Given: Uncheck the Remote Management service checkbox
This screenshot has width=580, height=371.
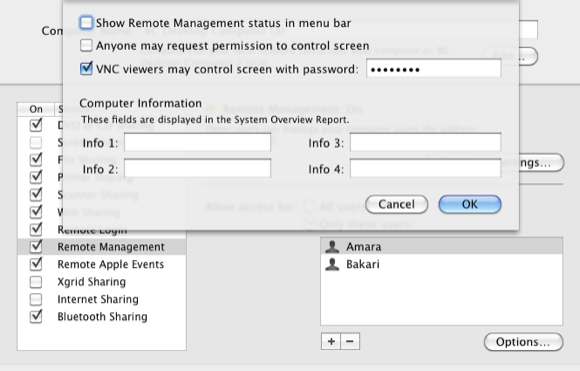Looking at the screenshot, I should point(36,246).
